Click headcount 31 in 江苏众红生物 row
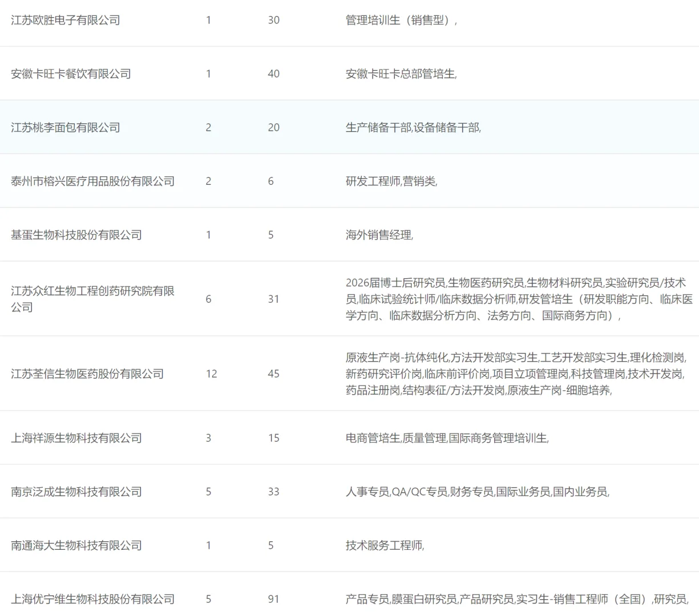The width and height of the screenshot is (699, 616). pyautogui.click(x=274, y=299)
